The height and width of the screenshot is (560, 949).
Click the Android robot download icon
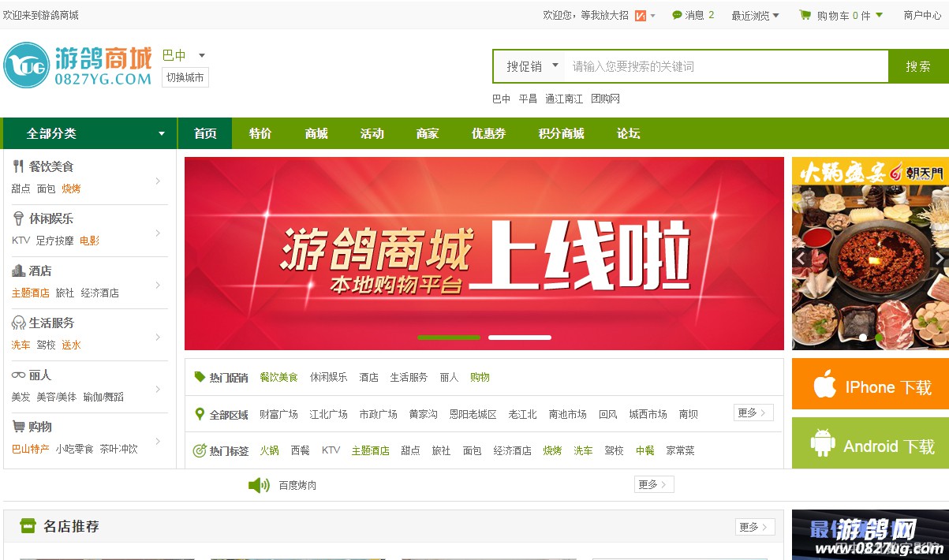coord(823,444)
